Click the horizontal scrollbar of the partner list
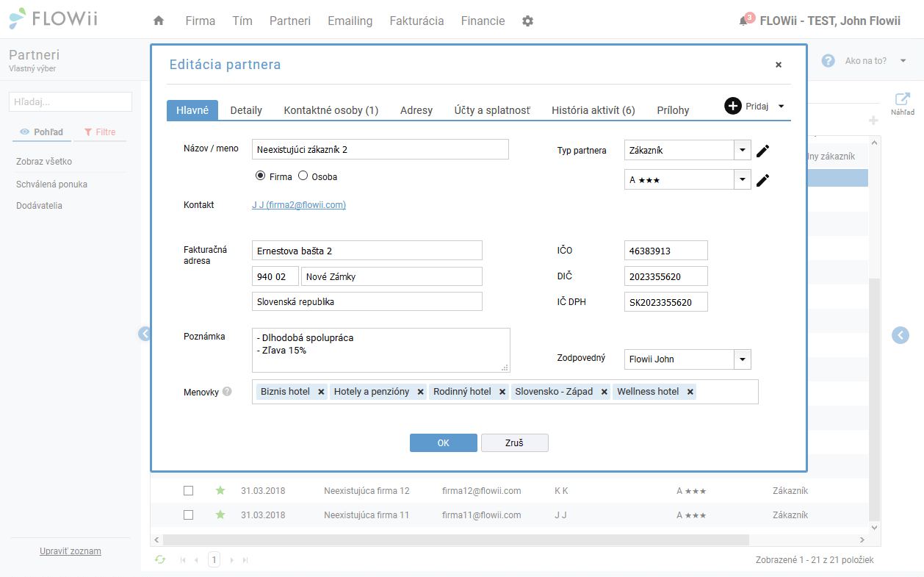924x577 pixels. [x=455, y=540]
